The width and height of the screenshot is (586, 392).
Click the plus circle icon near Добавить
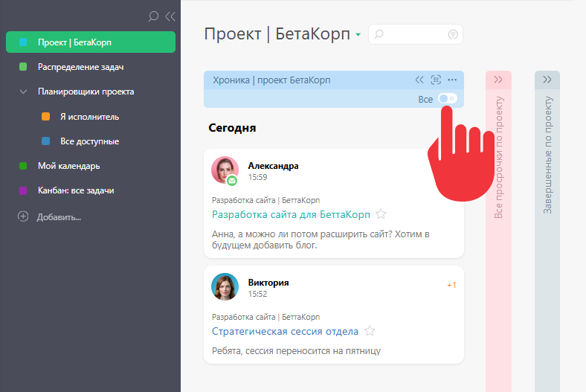coord(23,216)
